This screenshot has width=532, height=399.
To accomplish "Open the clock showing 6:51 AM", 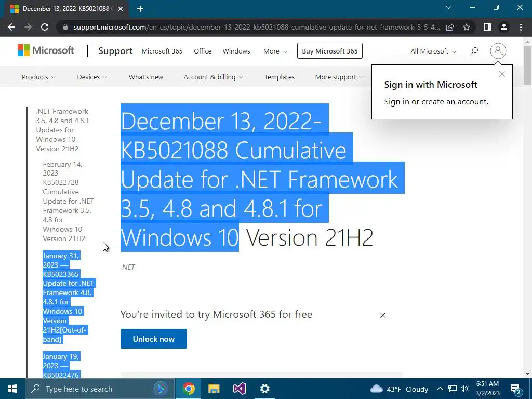I will click(x=487, y=389).
